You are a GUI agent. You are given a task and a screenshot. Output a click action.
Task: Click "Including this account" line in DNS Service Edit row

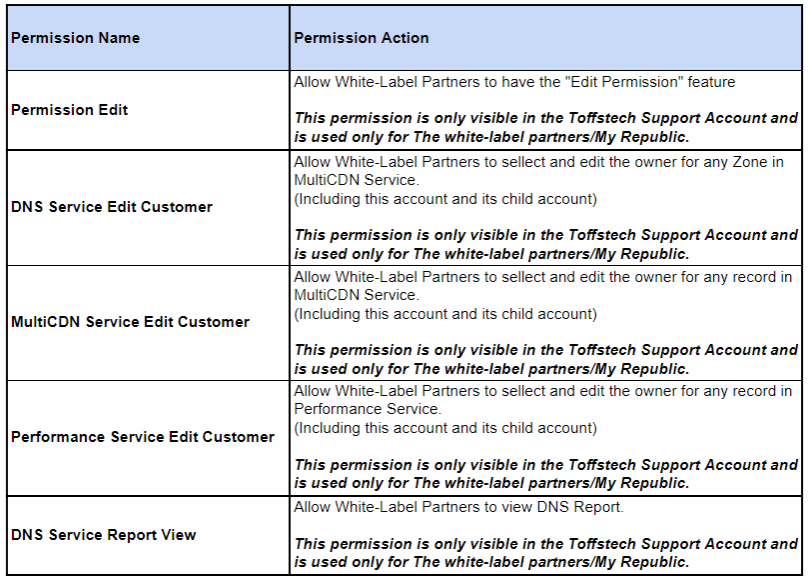point(445,199)
